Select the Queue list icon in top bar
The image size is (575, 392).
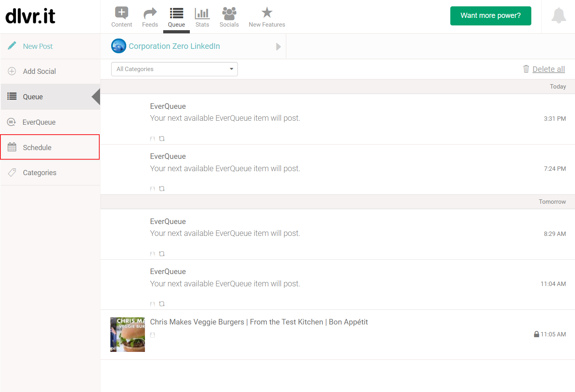176,13
